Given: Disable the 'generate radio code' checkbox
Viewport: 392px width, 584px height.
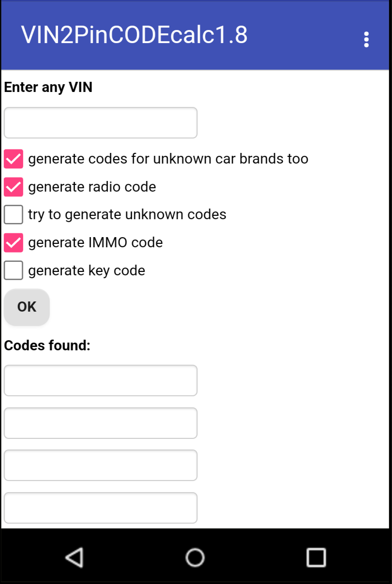Looking at the screenshot, I should [x=14, y=187].
